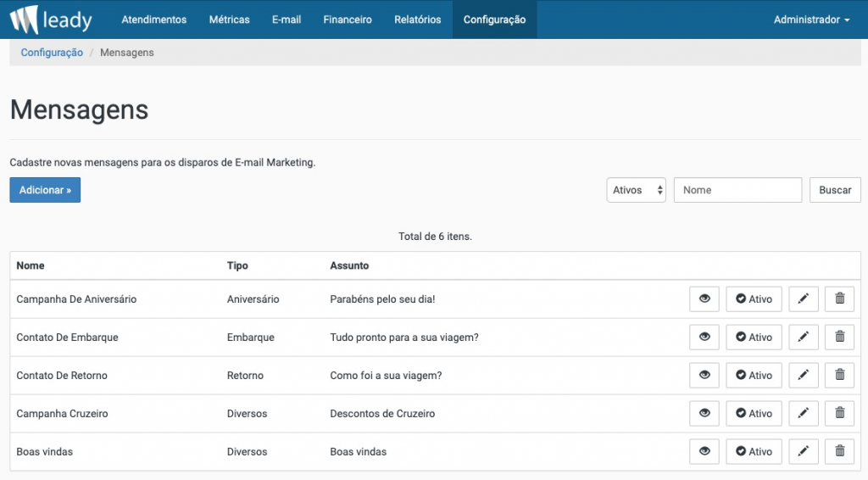Click the Mensagens breadcrumb text

tap(127, 53)
